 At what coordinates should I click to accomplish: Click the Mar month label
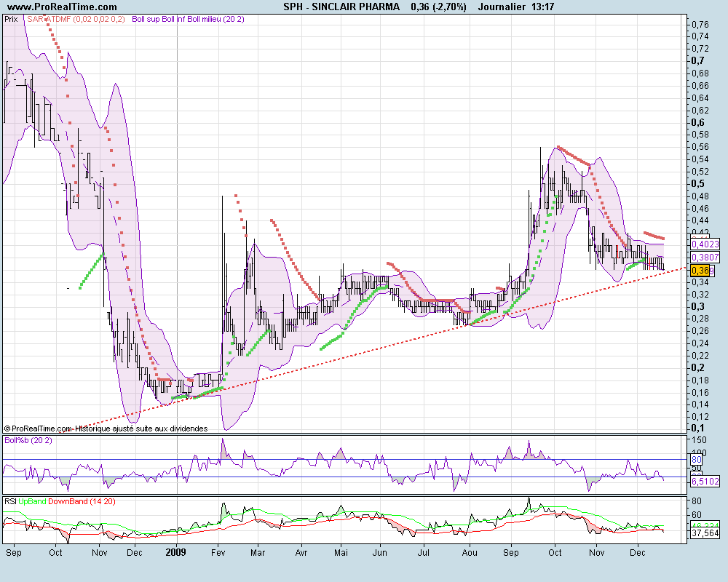pyautogui.click(x=258, y=552)
